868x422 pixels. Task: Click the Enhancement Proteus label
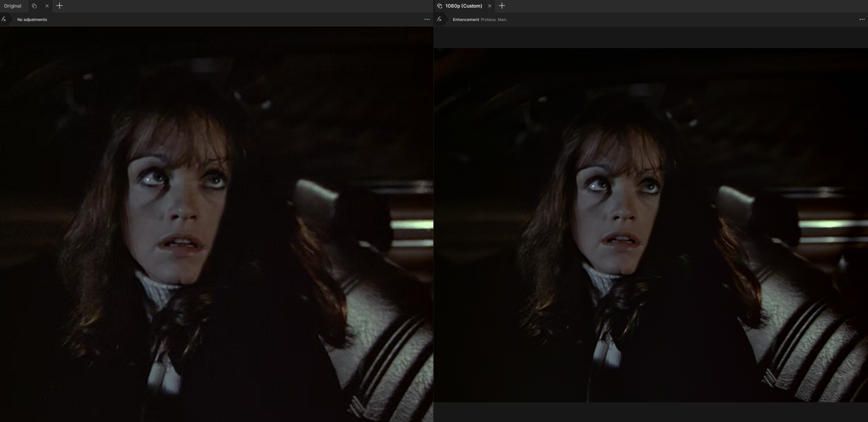(x=480, y=20)
